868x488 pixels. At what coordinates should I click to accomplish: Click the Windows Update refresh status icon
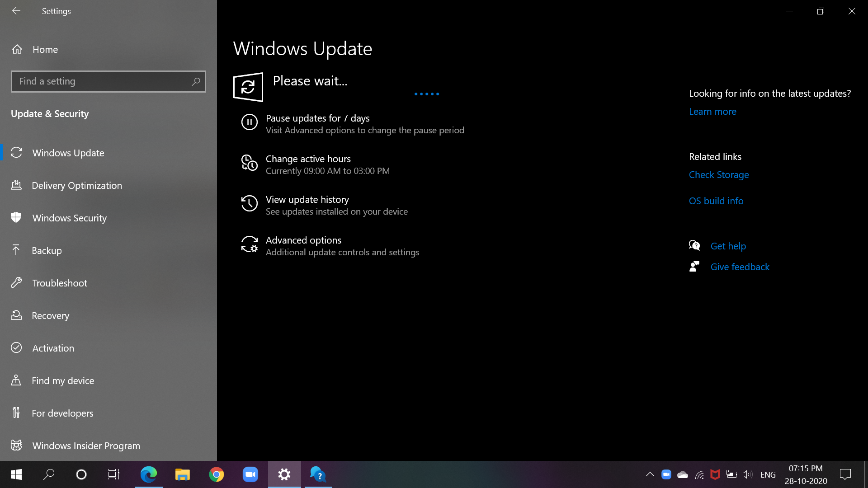coord(248,87)
